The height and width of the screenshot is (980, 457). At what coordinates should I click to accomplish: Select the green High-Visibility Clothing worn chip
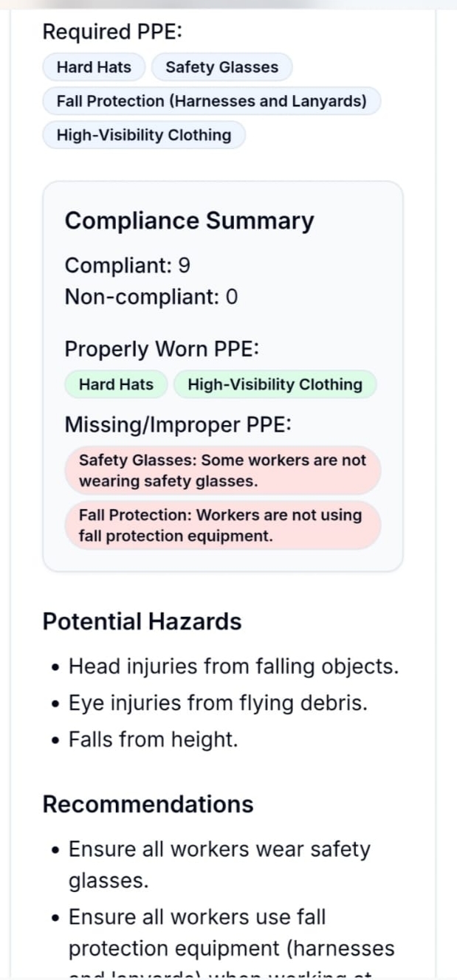[x=275, y=384]
